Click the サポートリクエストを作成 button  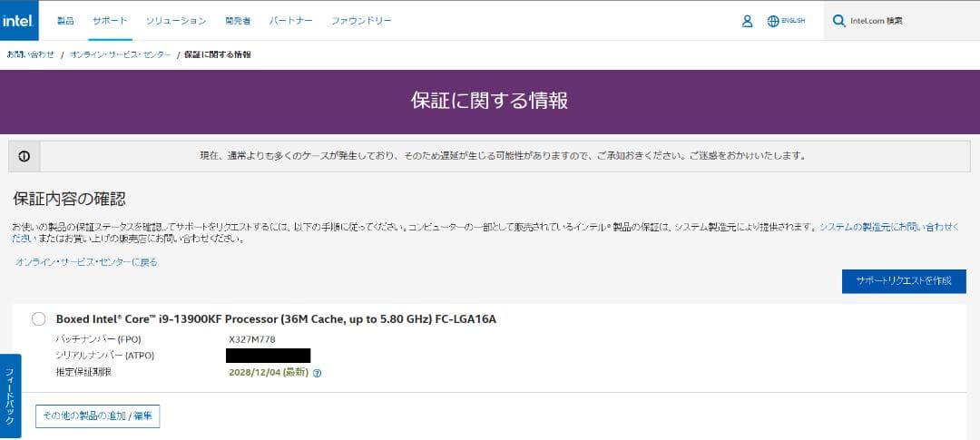click(x=903, y=281)
